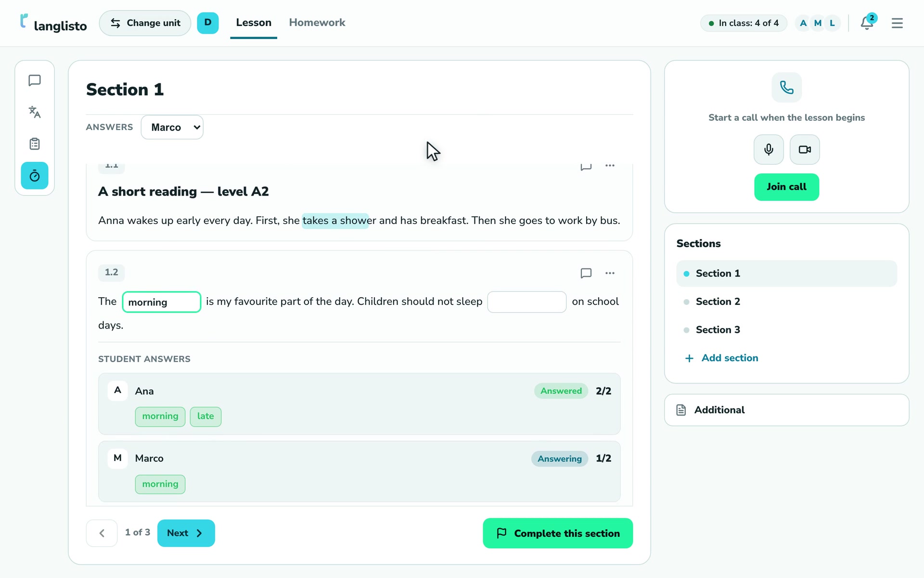
Task: Select Section 1 in Sections list
Action: tap(786, 274)
